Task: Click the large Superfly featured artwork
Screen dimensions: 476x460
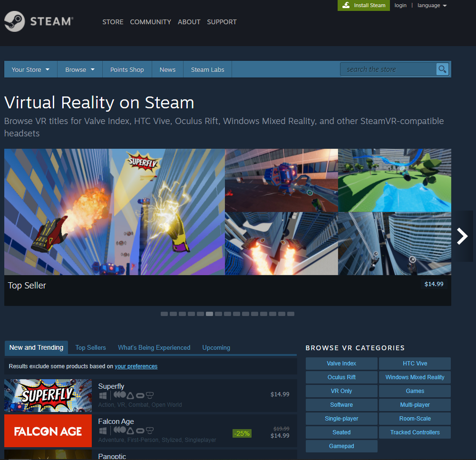Action: [x=115, y=212]
